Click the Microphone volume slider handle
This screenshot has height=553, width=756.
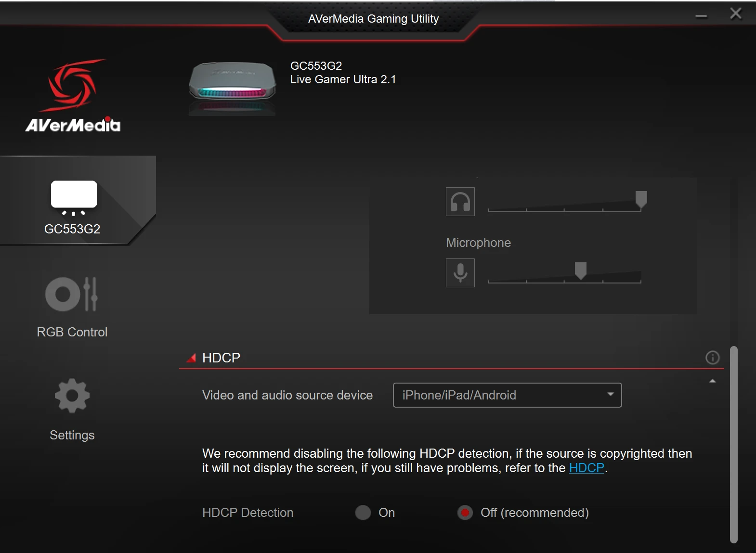pyautogui.click(x=581, y=270)
